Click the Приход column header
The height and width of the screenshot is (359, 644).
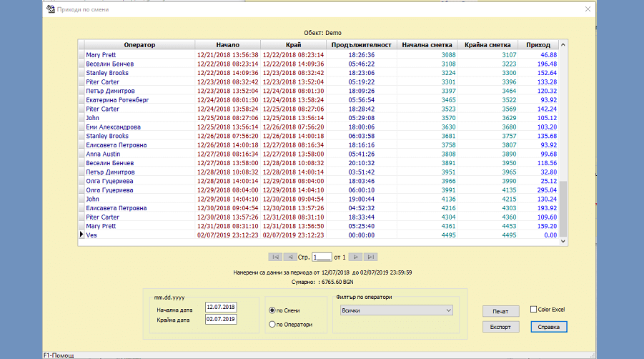(x=538, y=45)
